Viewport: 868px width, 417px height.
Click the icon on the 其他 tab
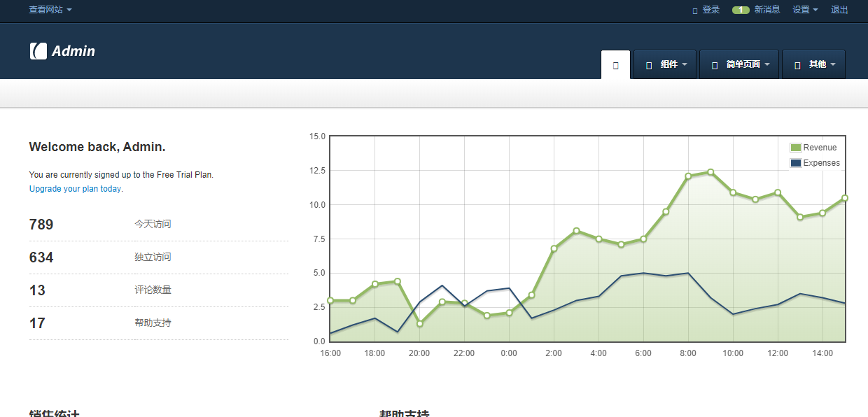797,65
